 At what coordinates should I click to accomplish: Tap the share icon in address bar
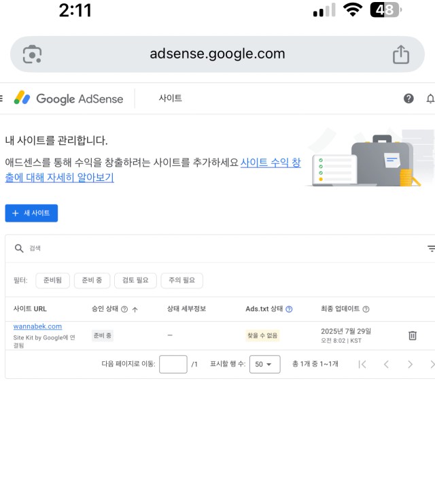[400, 54]
